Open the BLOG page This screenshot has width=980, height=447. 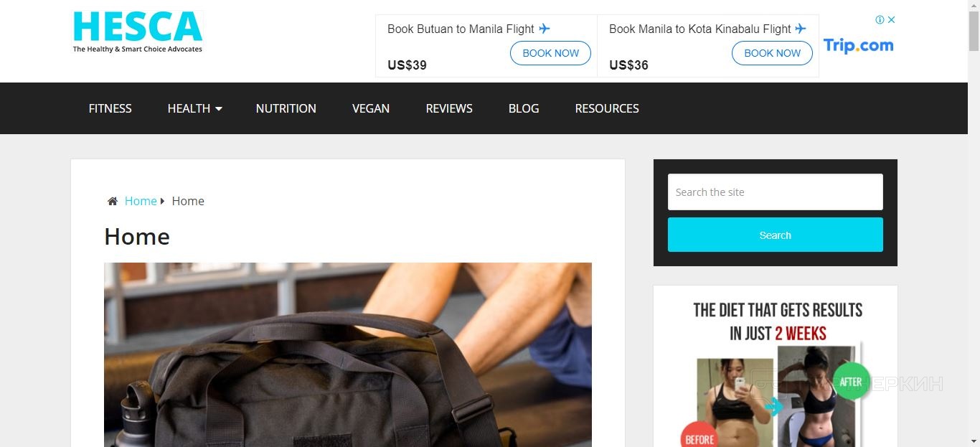click(x=524, y=108)
